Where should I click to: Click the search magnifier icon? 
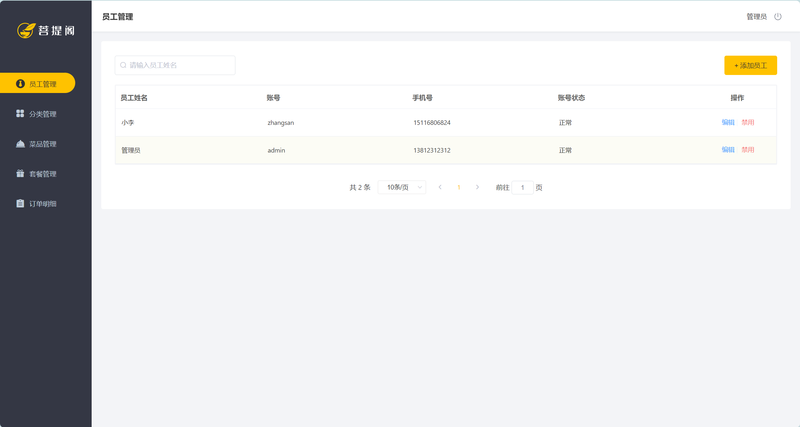[123, 65]
